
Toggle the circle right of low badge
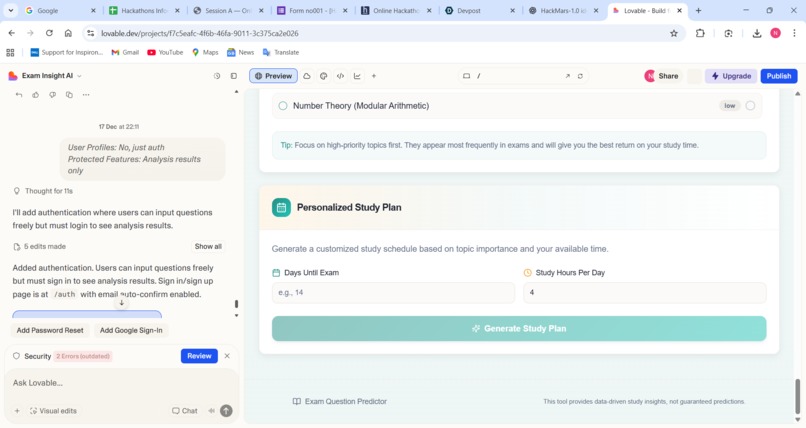[x=750, y=106]
